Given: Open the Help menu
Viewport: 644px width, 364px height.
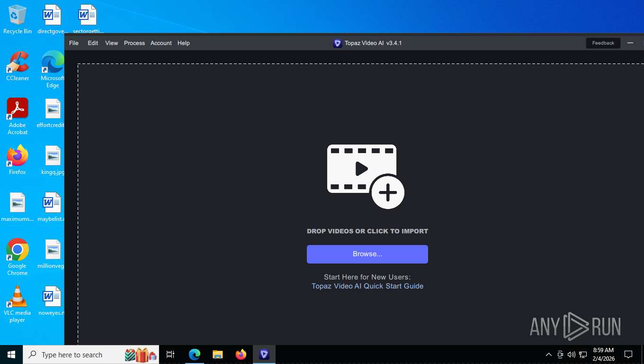Looking at the screenshot, I should [184, 43].
